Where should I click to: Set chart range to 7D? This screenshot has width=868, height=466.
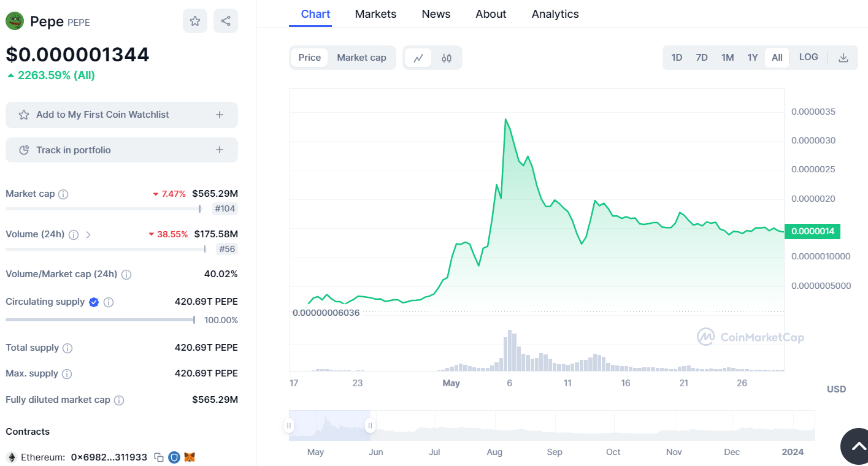point(702,58)
